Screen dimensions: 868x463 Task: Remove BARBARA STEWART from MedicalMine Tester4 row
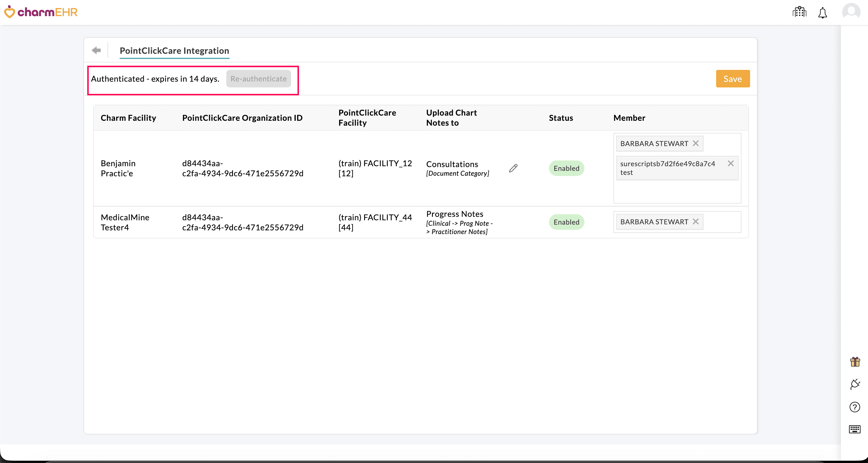tap(695, 221)
